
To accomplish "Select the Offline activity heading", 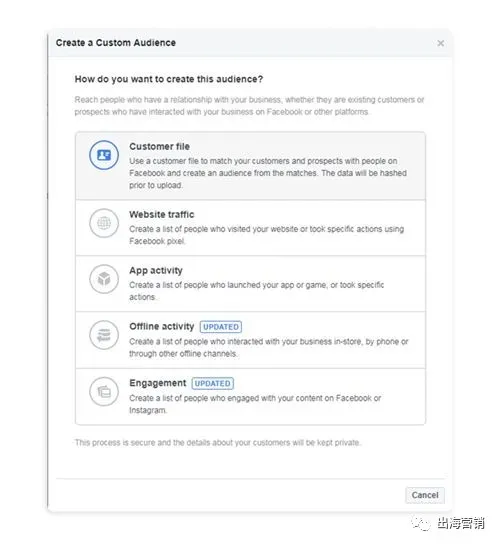I will 162,326.
